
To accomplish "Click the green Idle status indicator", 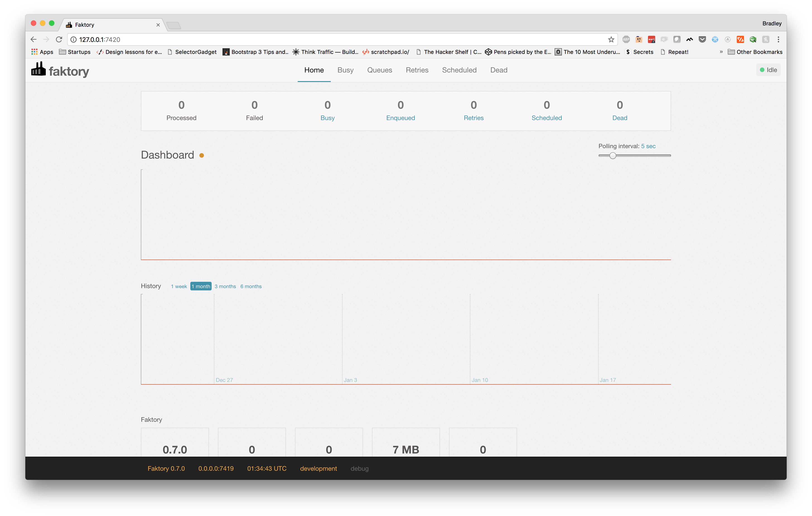I will tap(768, 70).
